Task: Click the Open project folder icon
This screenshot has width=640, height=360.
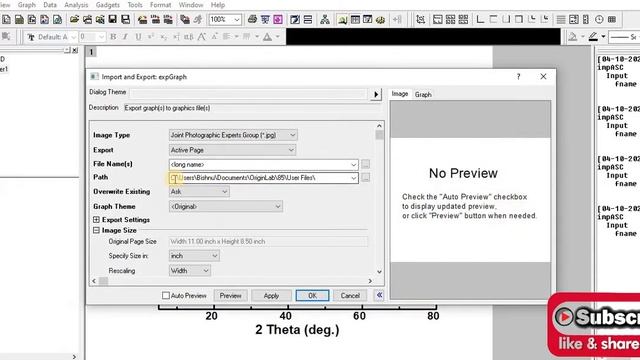Action: tap(74, 19)
